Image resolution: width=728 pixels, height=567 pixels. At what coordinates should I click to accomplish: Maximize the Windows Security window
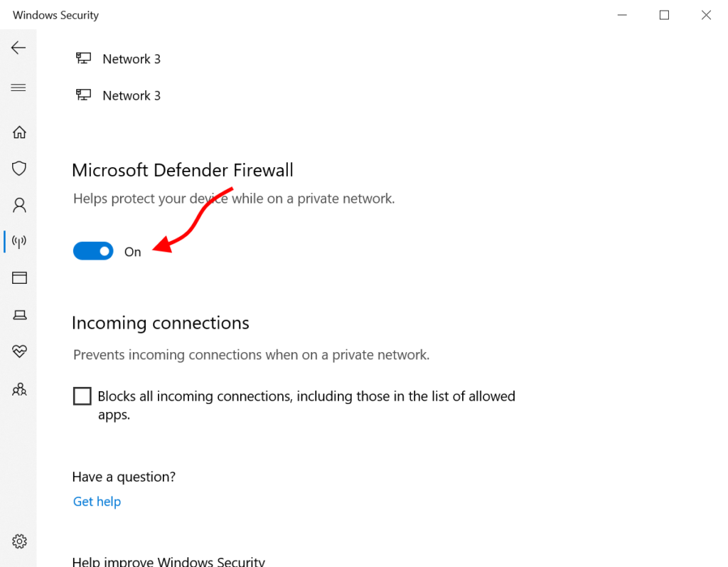(665, 15)
